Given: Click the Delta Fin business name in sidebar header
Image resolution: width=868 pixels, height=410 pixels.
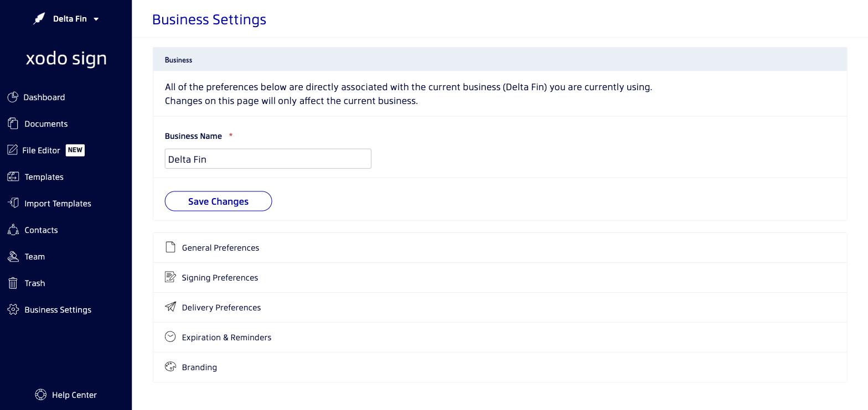Looking at the screenshot, I should pos(70,19).
